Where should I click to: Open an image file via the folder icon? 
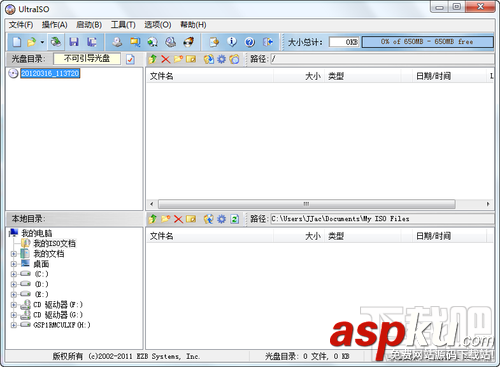click(x=31, y=42)
